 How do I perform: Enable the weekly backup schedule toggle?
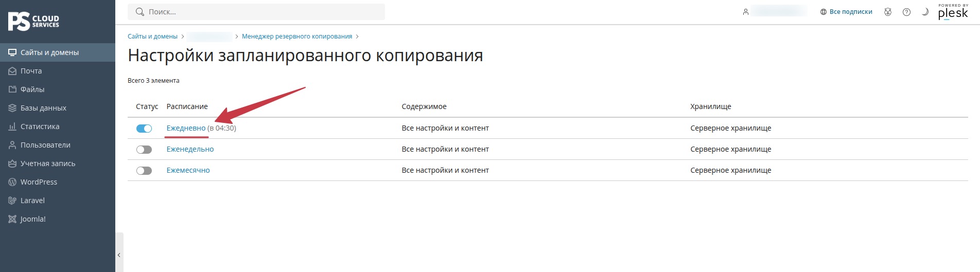144,150
